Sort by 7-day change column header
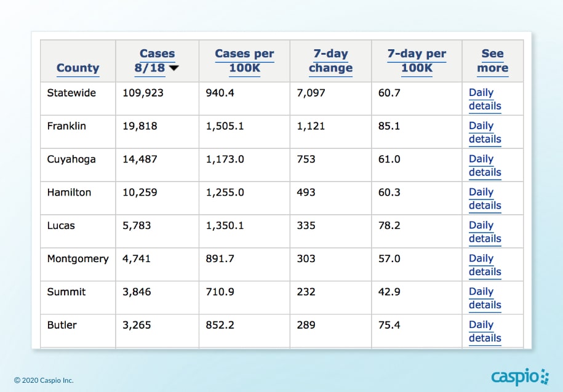Viewport: 563px width, 392px height. point(330,61)
